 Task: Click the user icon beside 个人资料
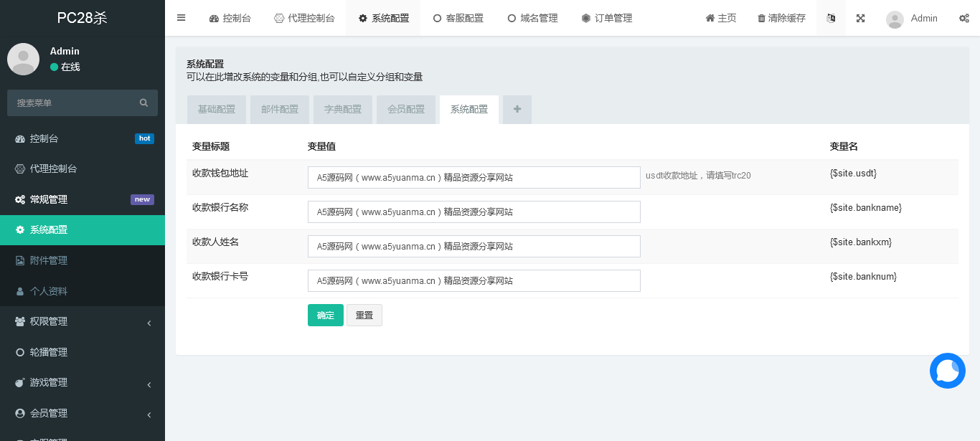click(20, 292)
